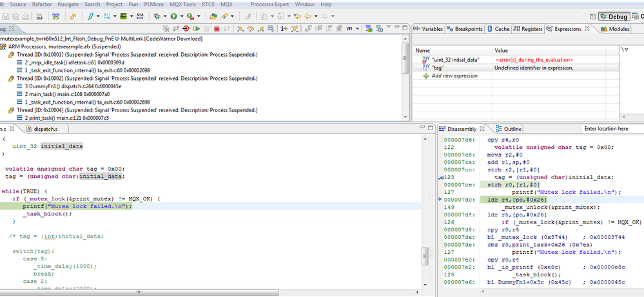Click the Disassembly 'Enter location here' field
Screen dimensions: 644x297
tap(612, 129)
